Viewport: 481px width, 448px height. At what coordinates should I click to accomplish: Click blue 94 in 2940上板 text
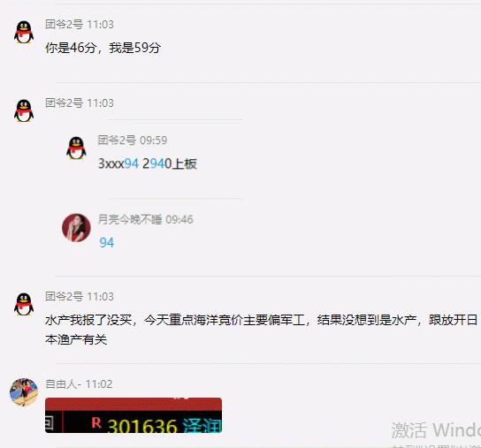click(157, 163)
